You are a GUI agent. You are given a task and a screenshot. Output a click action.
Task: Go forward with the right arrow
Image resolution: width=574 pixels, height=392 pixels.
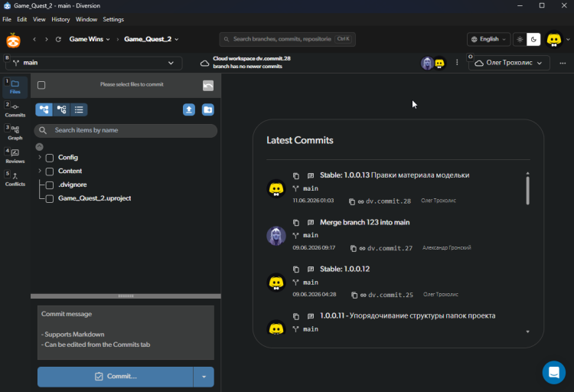pyautogui.click(x=46, y=39)
